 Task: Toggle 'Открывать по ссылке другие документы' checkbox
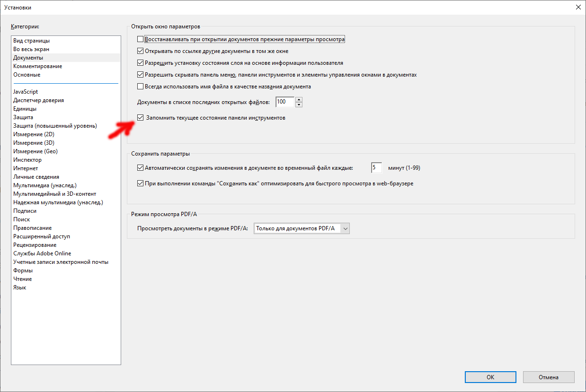[140, 51]
